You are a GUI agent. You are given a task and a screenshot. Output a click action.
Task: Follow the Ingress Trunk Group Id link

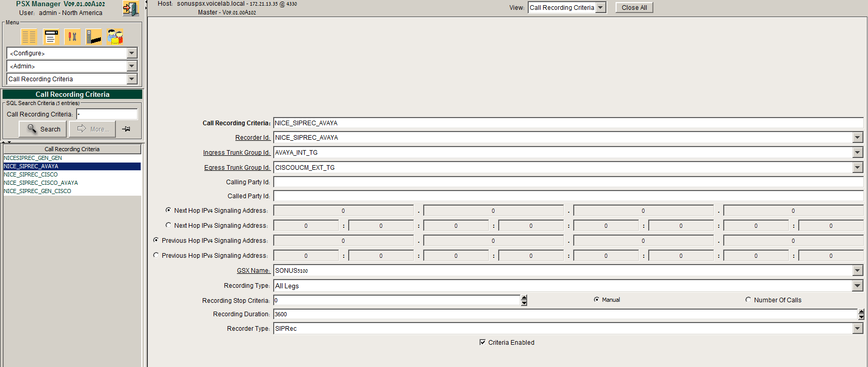[x=236, y=153]
